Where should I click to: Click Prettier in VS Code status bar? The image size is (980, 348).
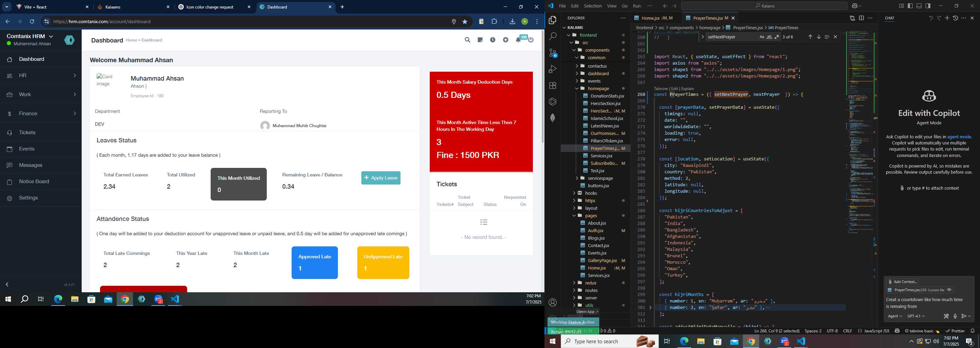point(955,331)
